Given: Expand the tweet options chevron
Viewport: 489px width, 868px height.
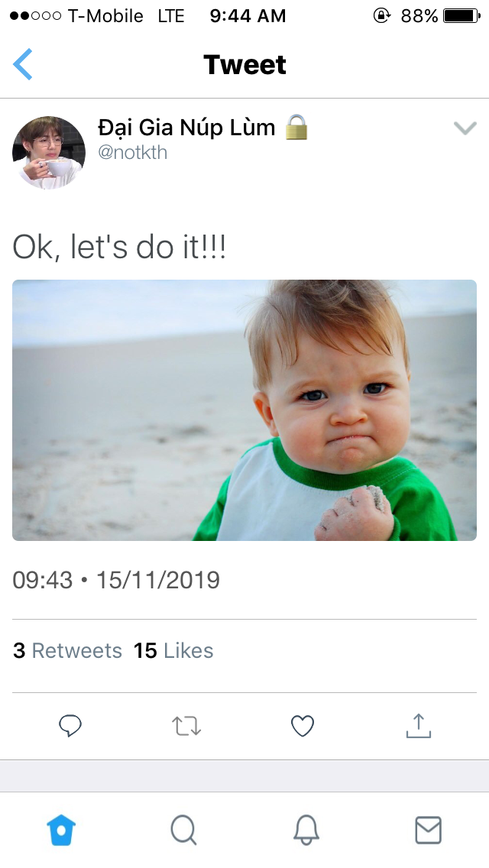Looking at the screenshot, I should [x=465, y=128].
